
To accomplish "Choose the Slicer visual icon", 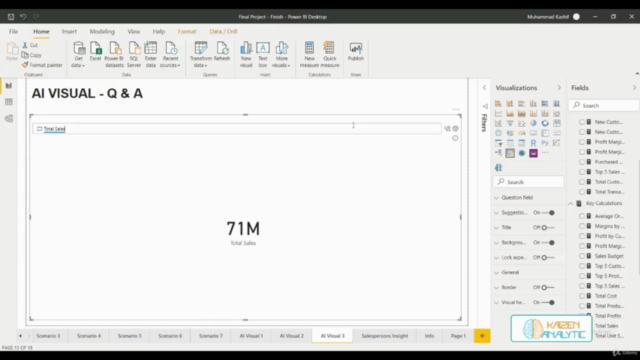I will click(498, 143).
